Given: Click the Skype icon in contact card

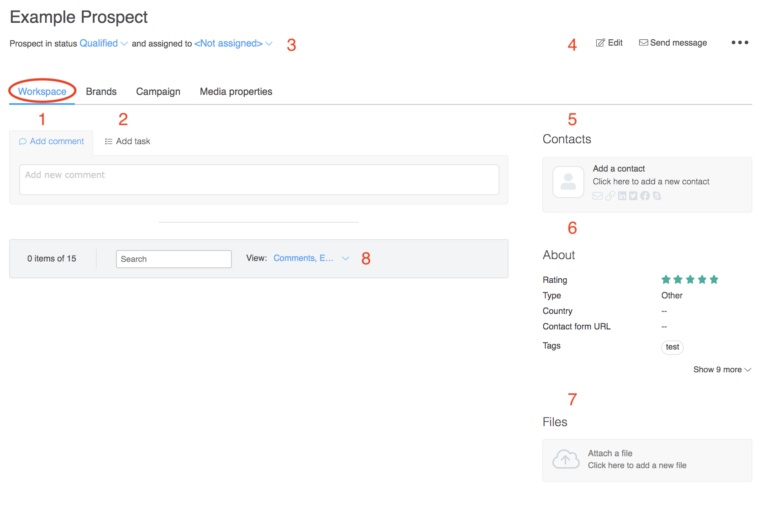Looking at the screenshot, I should 657,196.
